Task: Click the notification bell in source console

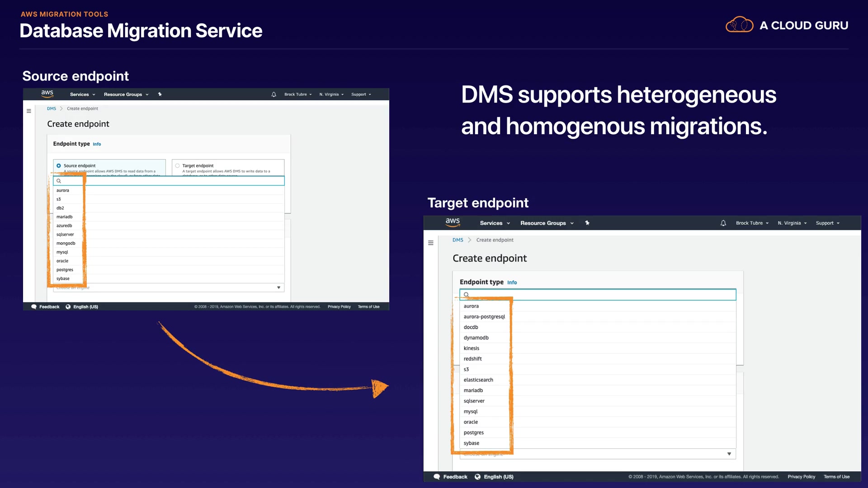Action: click(274, 94)
